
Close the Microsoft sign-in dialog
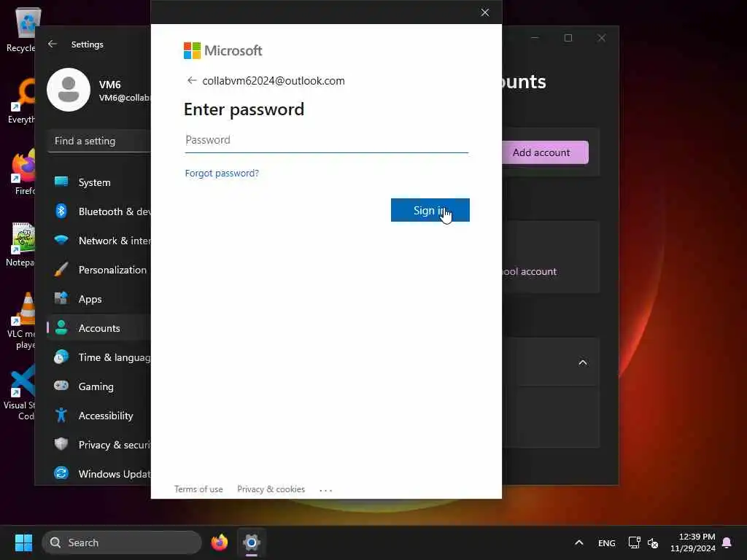coord(484,12)
